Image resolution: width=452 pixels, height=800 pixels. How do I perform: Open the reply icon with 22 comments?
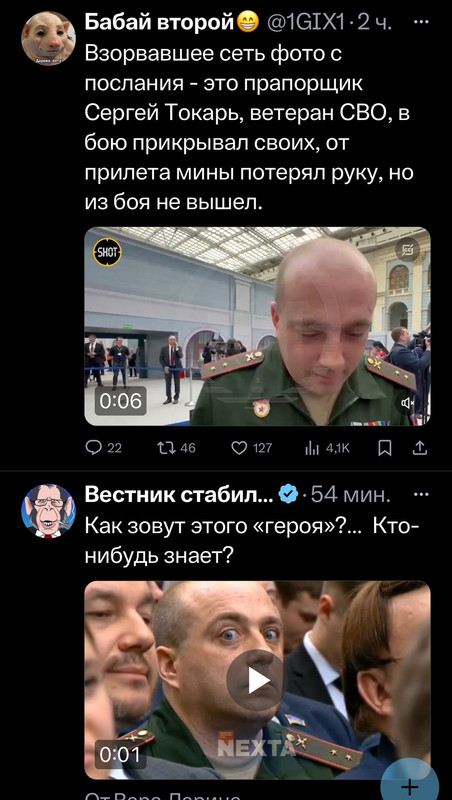tap(93, 448)
